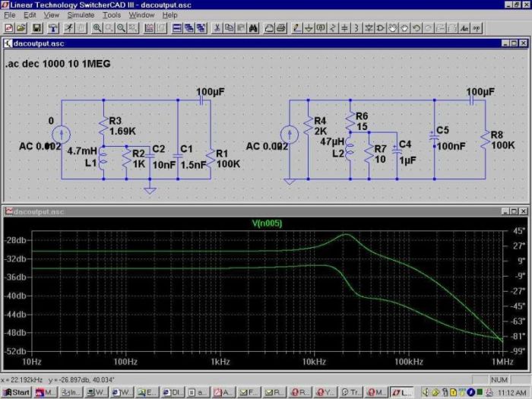
Task: Open the Tools menu
Action: (x=112, y=14)
